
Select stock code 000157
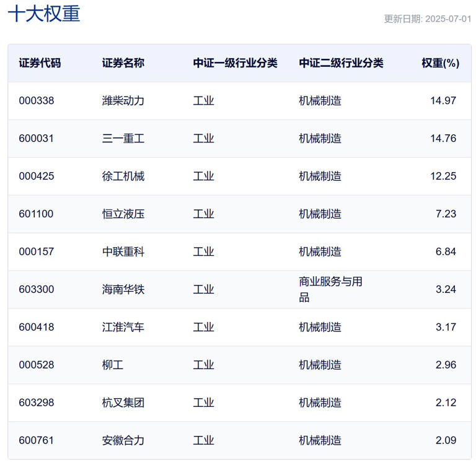point(37,252)
